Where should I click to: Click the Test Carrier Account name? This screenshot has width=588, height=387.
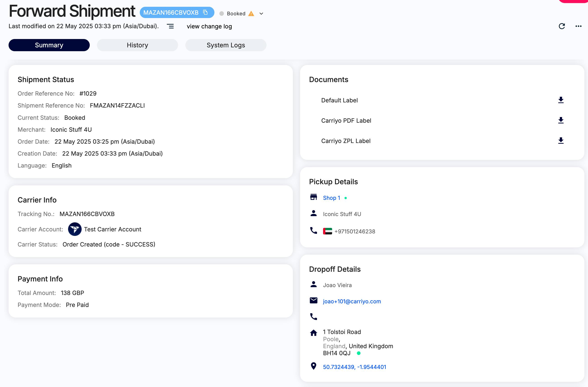(x=113, y=229)
